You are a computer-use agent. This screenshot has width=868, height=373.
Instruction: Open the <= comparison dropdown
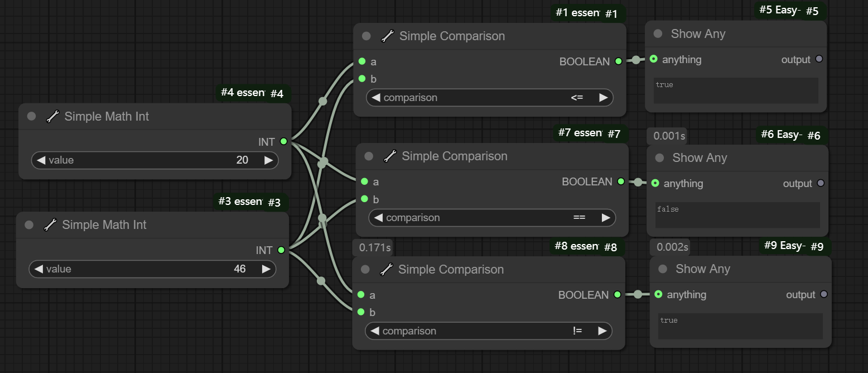click(489, 98)
